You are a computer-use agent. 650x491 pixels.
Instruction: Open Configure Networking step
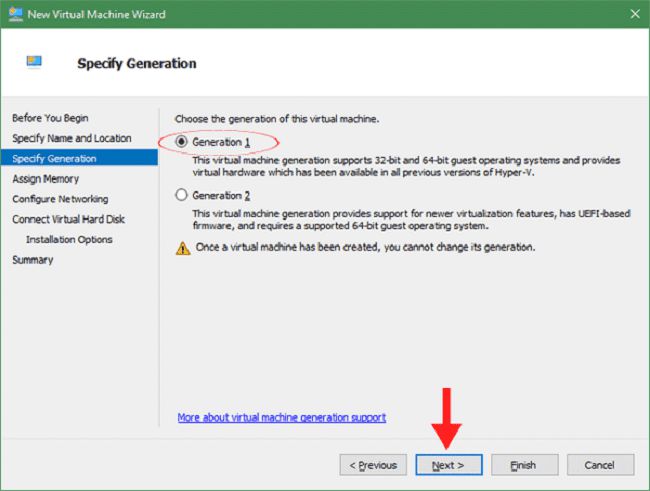[x=60, y=199]
